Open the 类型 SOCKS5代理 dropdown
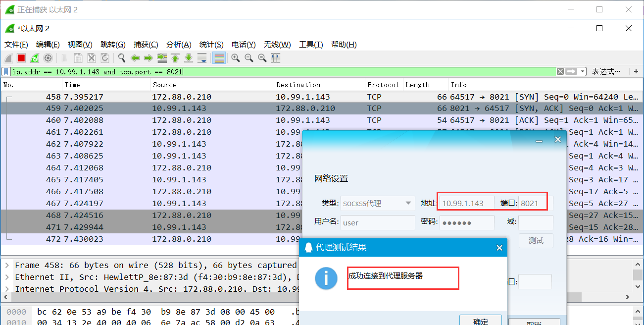The image size is (644, 325). click(x=378, y=203)
